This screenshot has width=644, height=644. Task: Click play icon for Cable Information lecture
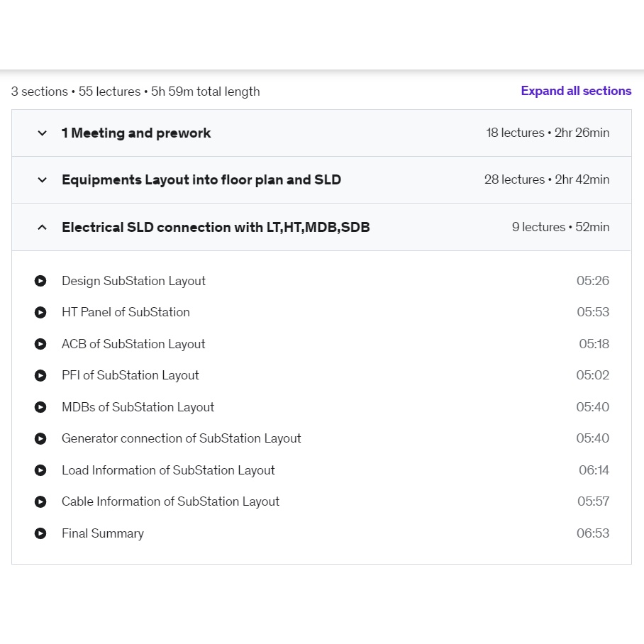tap(40, 501)
